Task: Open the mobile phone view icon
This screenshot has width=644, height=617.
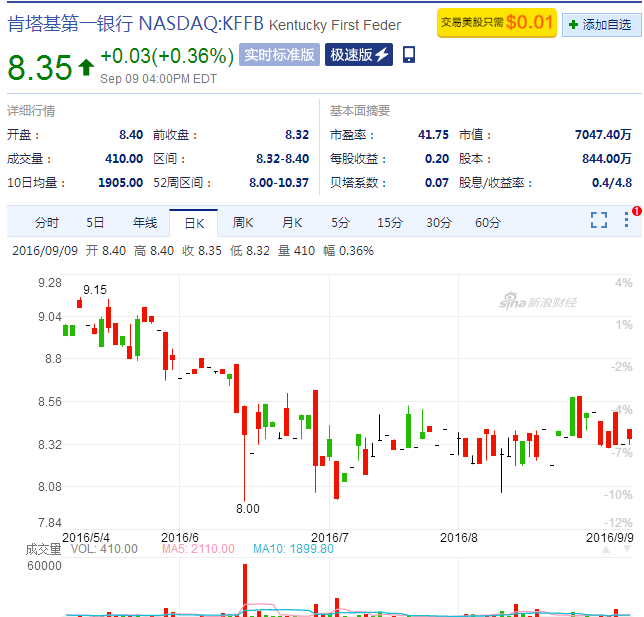Action: point(409,54)
